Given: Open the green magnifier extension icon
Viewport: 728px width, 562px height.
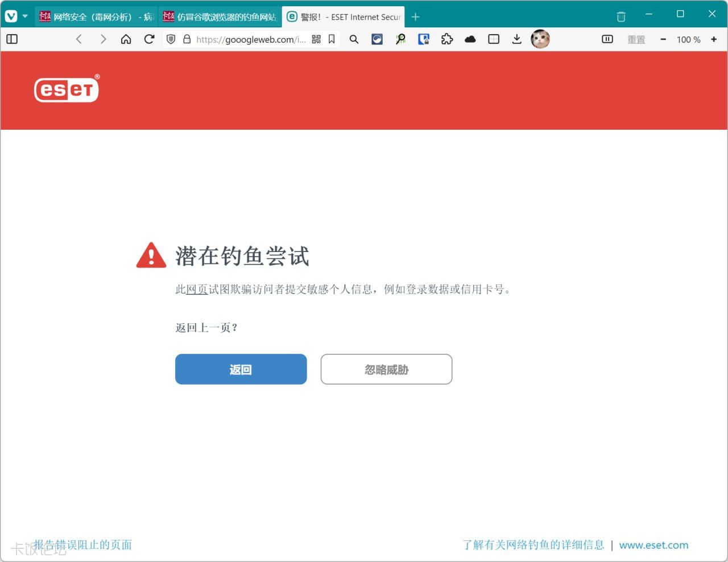Looking at the screenshot, I should [400, 39].
